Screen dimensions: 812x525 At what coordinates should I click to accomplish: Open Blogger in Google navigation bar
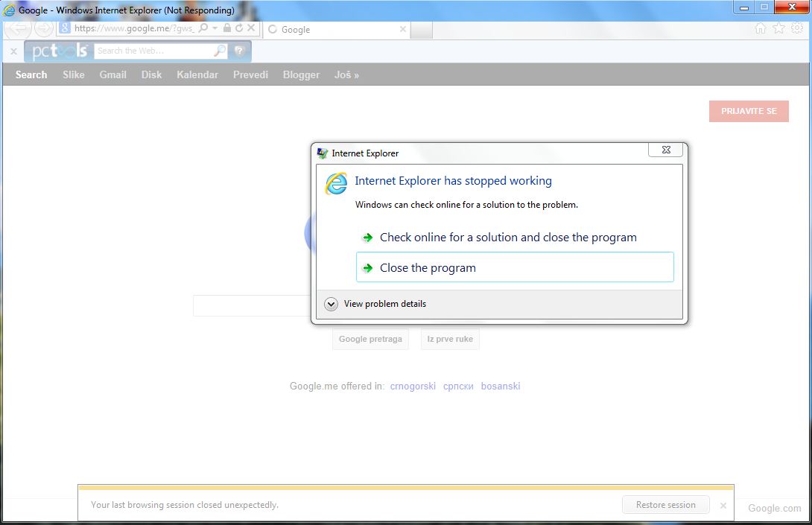301,74
